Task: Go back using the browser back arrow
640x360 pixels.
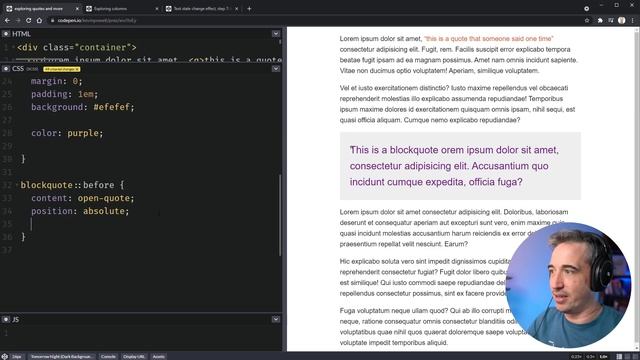Action: [x=7, y=20]
